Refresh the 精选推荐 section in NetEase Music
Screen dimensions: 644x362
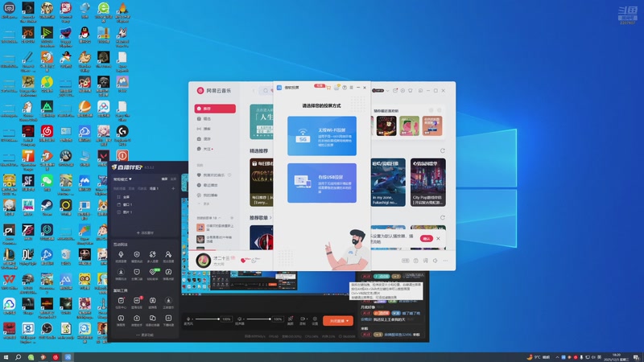coord(442,150)
